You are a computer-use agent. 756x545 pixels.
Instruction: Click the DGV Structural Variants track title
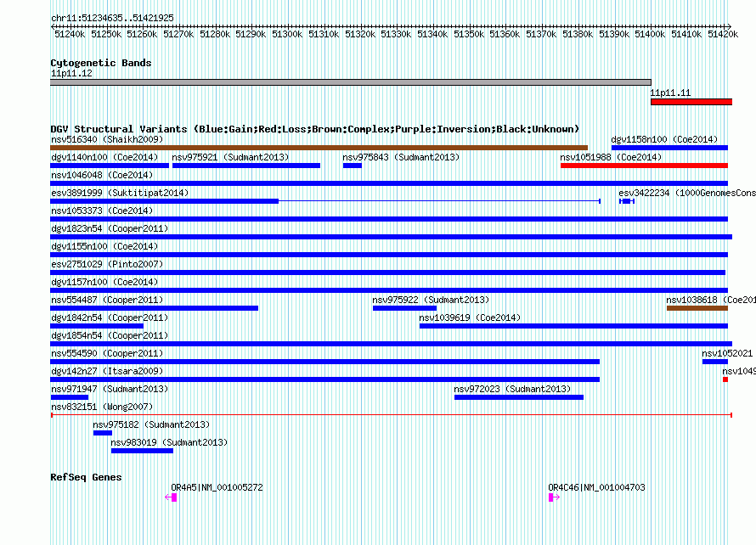click(x=315, y=129)
